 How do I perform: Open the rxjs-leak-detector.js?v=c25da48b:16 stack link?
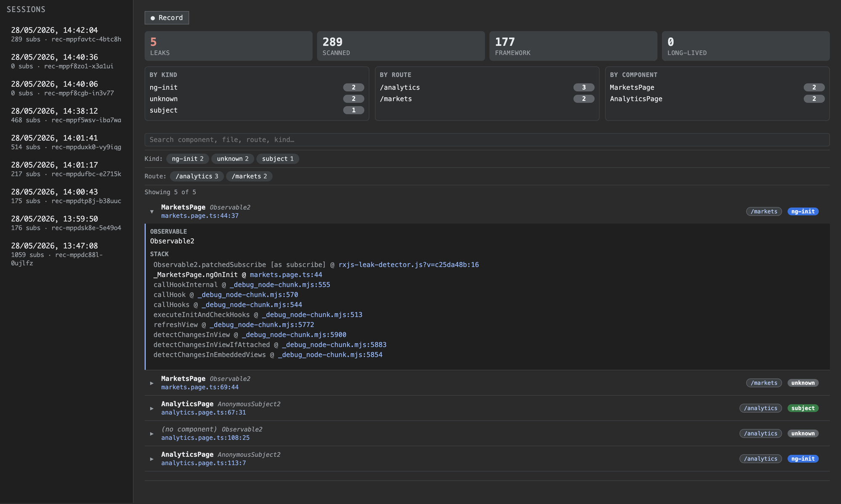409,265
